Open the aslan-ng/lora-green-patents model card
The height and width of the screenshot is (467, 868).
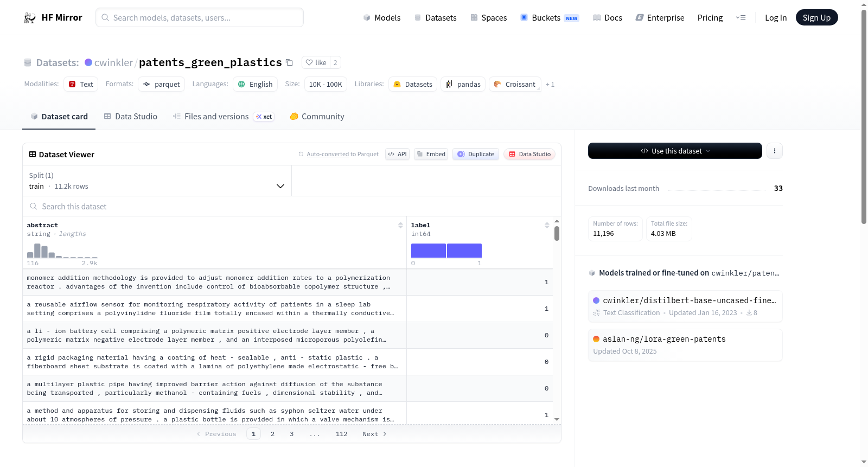(685, 345)
